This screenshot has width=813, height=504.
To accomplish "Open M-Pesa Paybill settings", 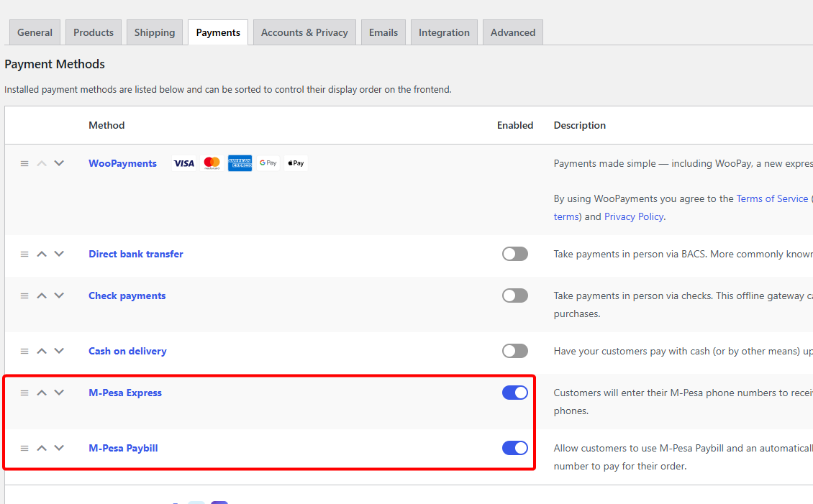I will 124,448.
